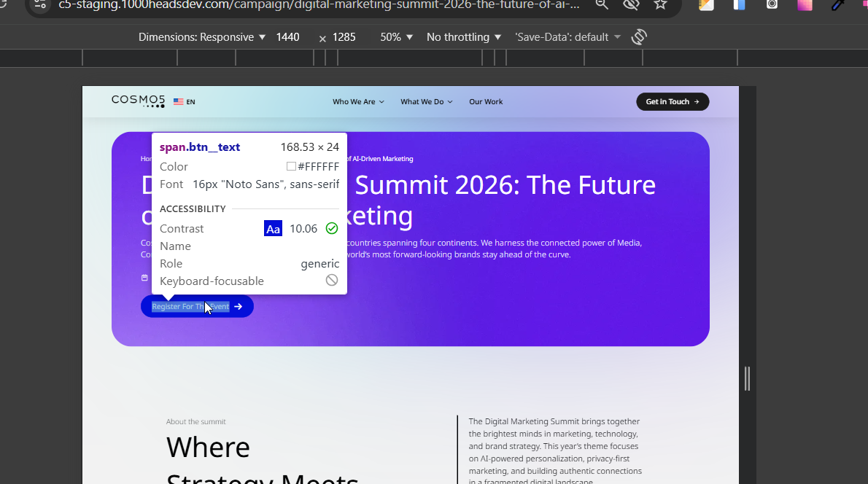The height and width of the screenshot is (484, 868).
Task: Open the 50% zoom level dropdown
Action: [x=397, y=37]
